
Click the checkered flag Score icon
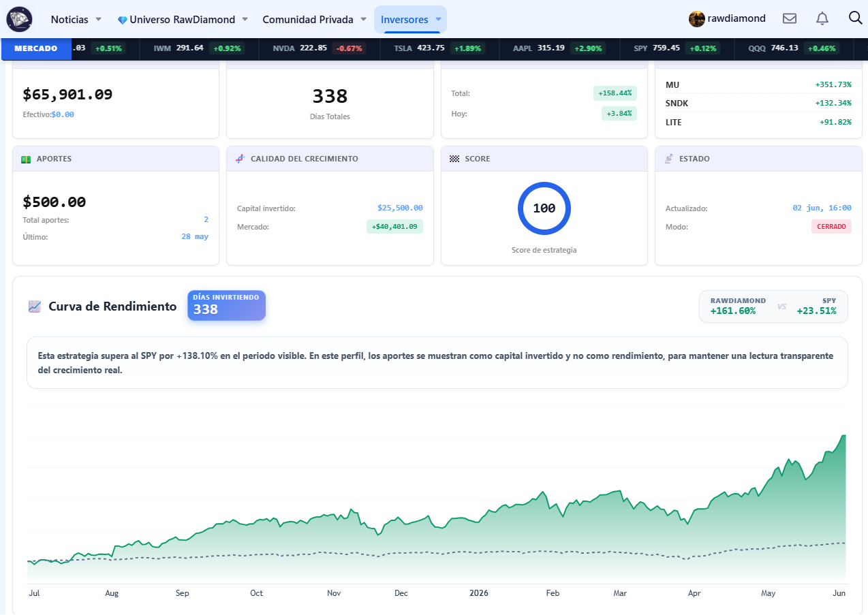click(454, 159)
